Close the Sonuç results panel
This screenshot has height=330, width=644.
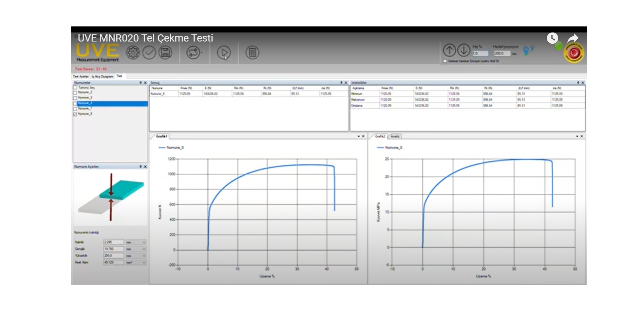tap(346, 82)
